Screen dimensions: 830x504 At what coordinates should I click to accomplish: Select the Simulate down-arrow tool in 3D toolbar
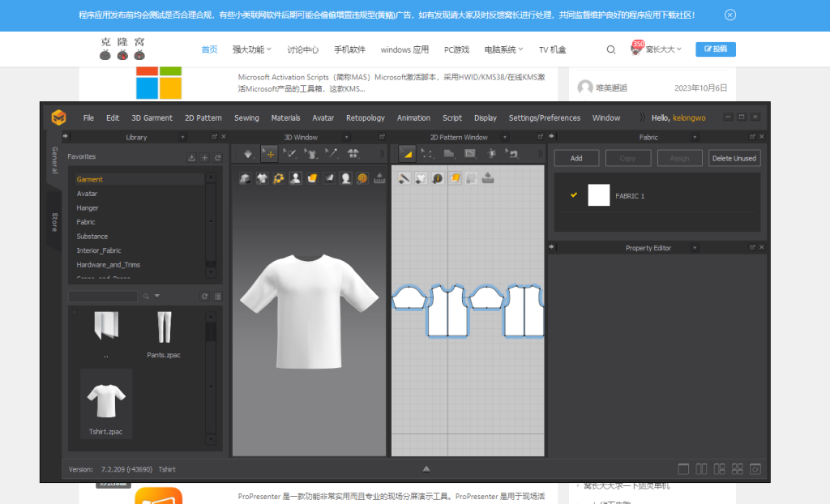[248, 154]
